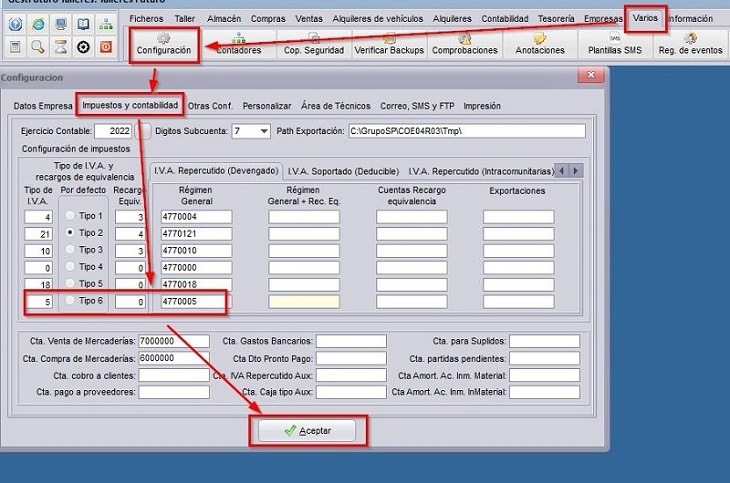Open the Ventas menu
This screenshot has height=483, width=730.
[309, 19]
